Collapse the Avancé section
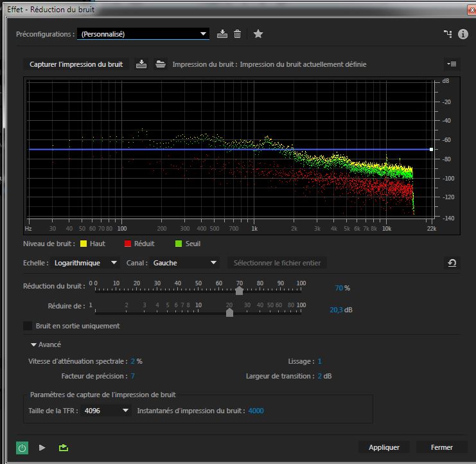The width and height of the screenshot is (476, 464). click(33, 344)
